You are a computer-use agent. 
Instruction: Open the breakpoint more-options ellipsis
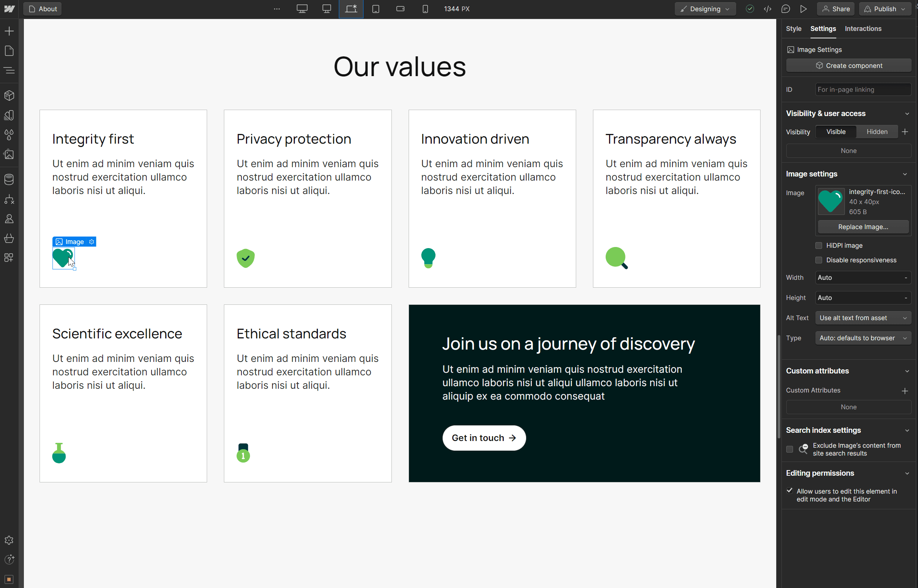(x=277, y=9)
